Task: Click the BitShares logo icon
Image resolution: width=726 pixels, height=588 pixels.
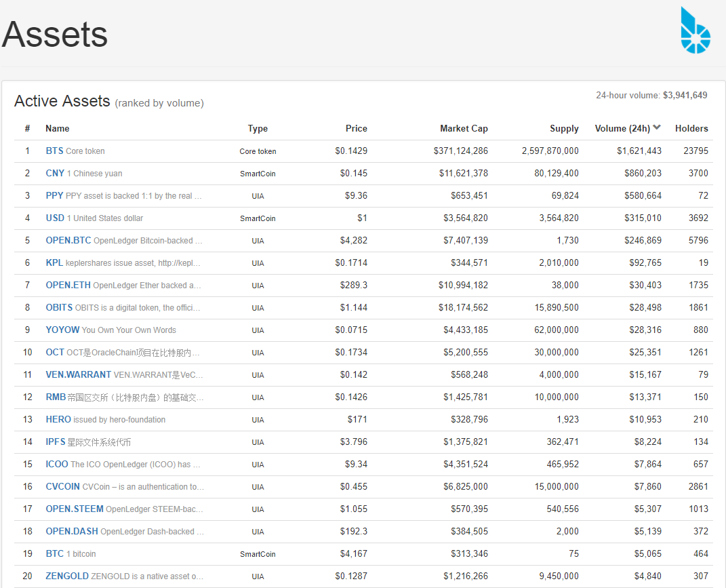Action: (x=695, y=30)
